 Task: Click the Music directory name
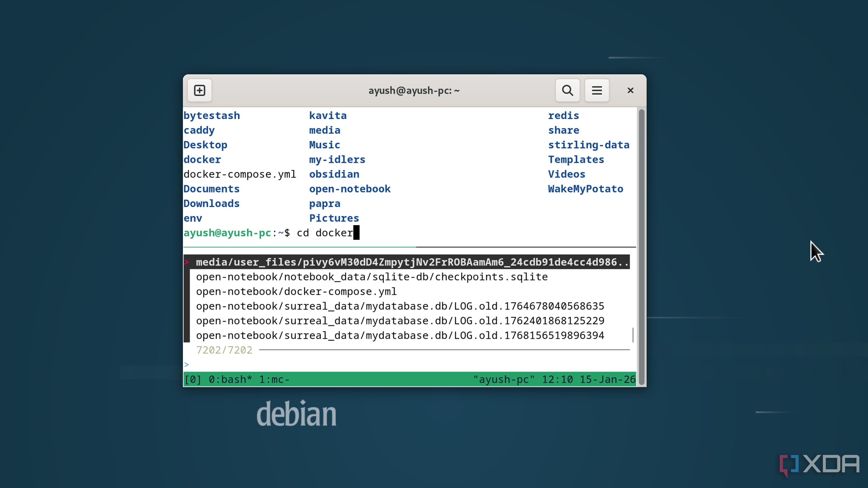pyautogui.click(x=325, y=145)
